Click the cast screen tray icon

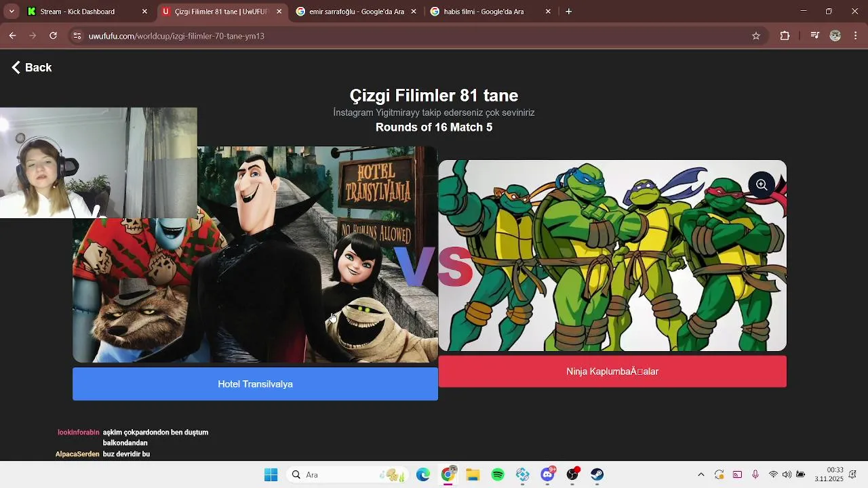click(737, 474)
